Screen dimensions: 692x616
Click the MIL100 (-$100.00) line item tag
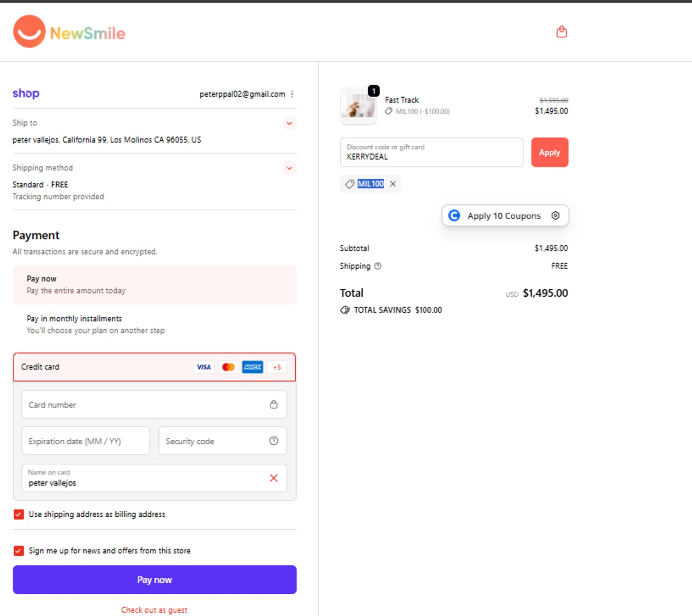pos(418,111)
